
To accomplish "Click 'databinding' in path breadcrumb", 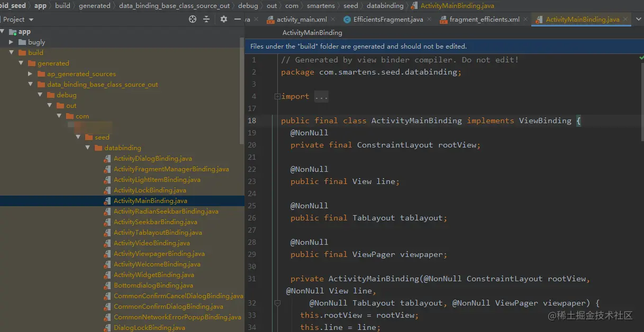I will [385, 6].
